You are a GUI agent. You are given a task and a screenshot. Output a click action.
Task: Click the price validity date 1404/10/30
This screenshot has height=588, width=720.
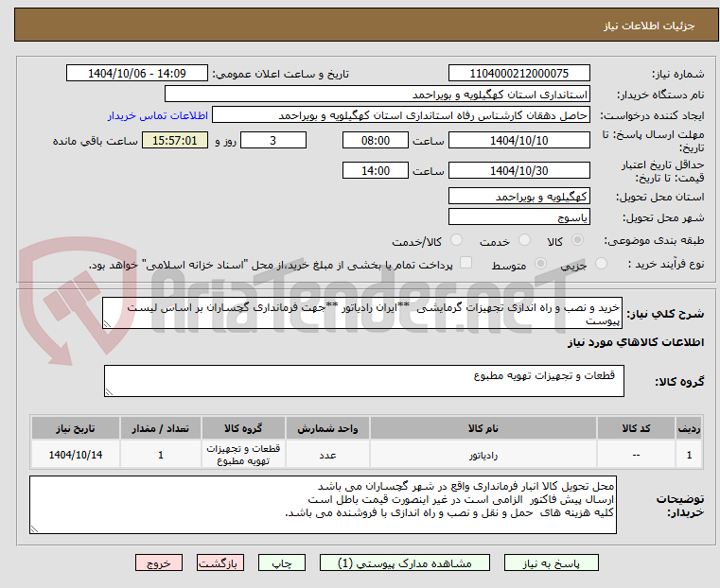click(x=518, y=170)
